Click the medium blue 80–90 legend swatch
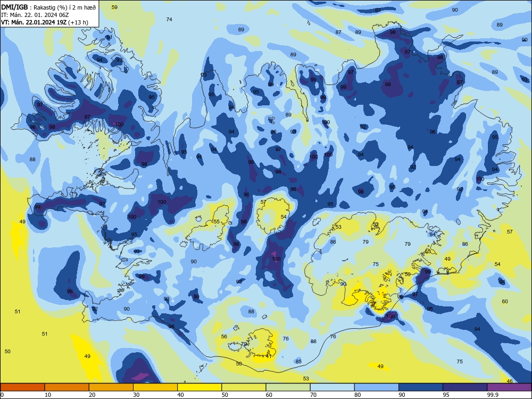The height and width of the screenshot is (399, 532). point(376,387)
